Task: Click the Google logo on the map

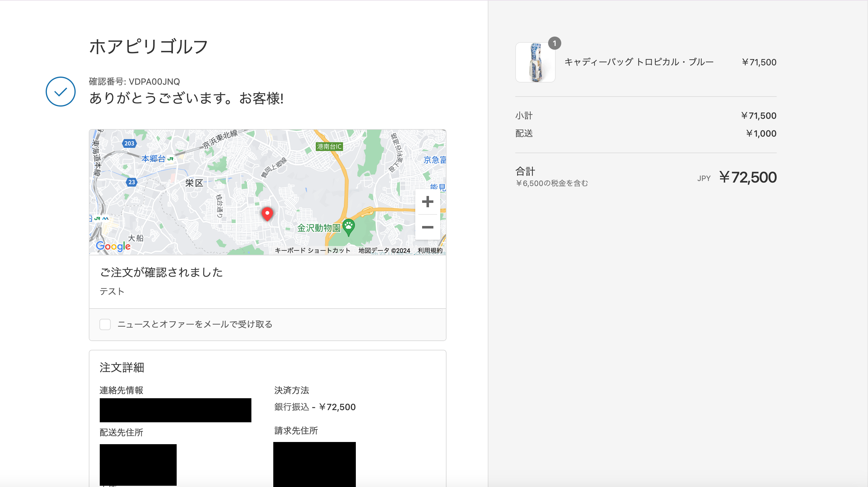Action: click(113, 246)
